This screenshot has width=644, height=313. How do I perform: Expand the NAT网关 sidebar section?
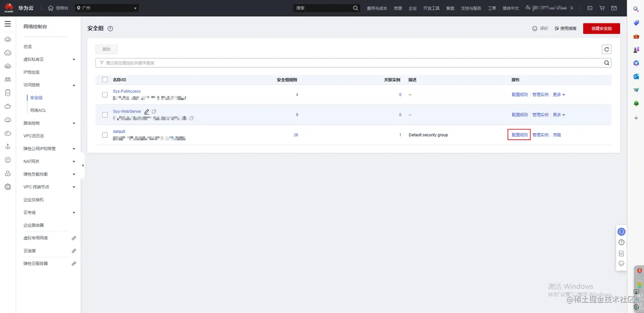[x=74, y=162]
